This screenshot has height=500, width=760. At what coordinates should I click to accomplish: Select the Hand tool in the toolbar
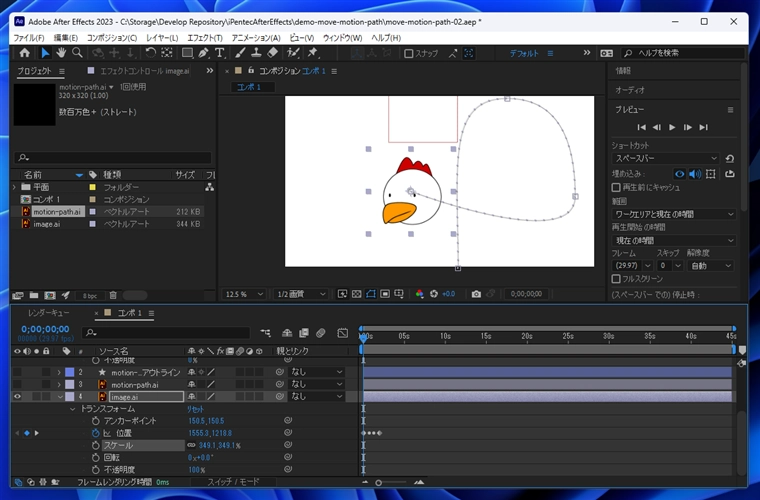coord(61,53)
